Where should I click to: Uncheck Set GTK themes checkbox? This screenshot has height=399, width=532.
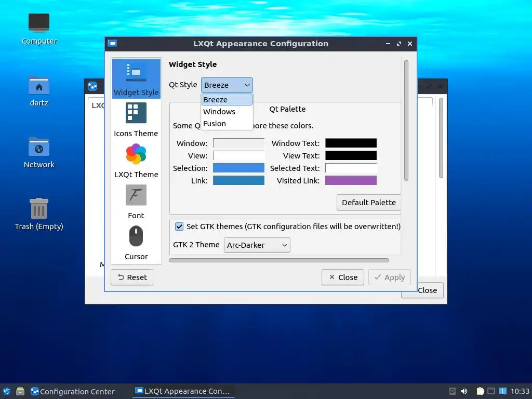[179, 227]
